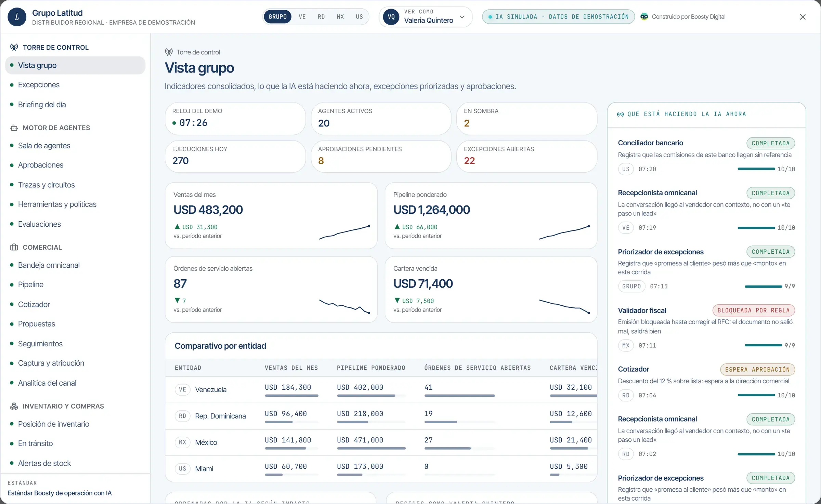Open the Cotizador sidebar item
821x504 pixels.
click(75, 305)
